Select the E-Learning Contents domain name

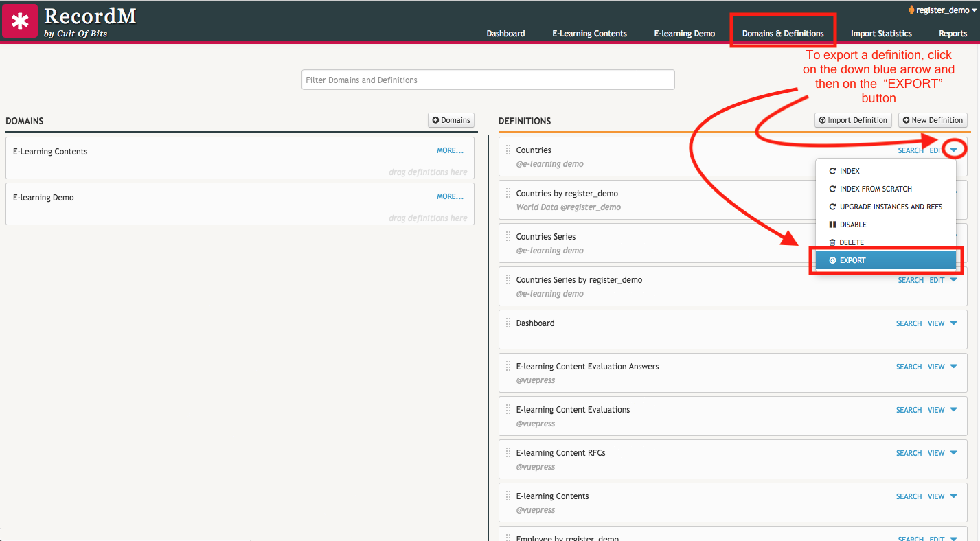50,152
